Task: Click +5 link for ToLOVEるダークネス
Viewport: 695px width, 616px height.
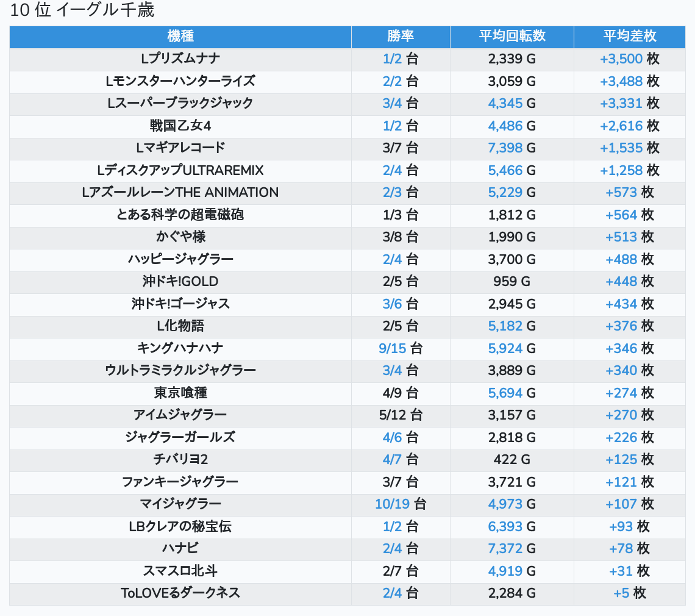Action: click(x=621, y=593)
